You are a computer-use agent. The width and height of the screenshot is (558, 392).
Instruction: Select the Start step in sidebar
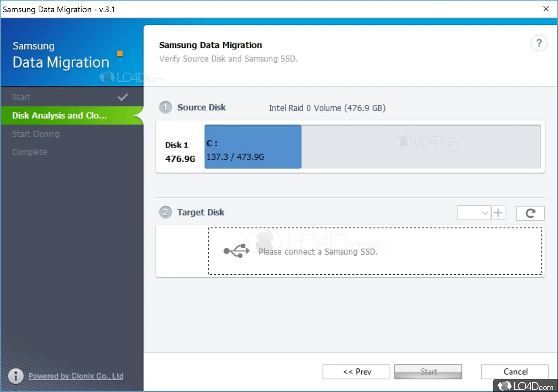tap(71, 97)
